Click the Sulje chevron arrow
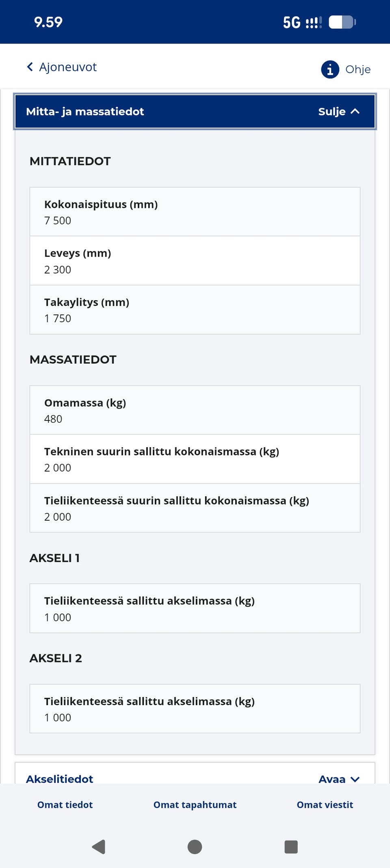The image size is (390, 868). point(355,112)
